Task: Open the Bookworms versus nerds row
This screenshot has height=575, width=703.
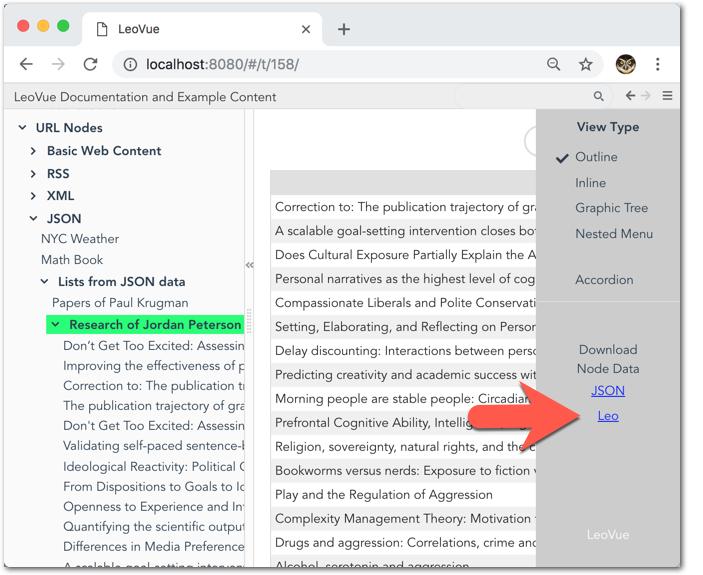Action: (403, 471)
